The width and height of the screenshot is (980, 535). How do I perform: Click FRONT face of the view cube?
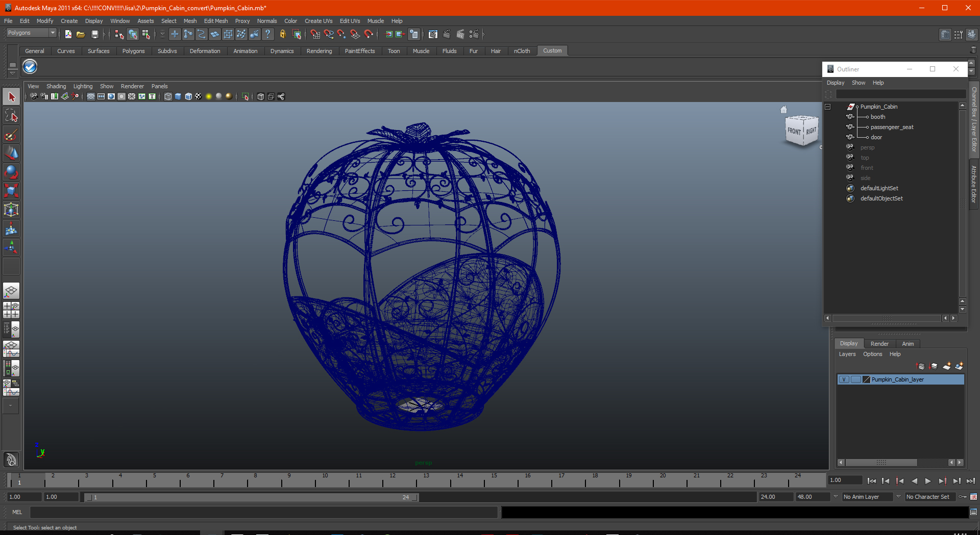(x=794, y=131)
